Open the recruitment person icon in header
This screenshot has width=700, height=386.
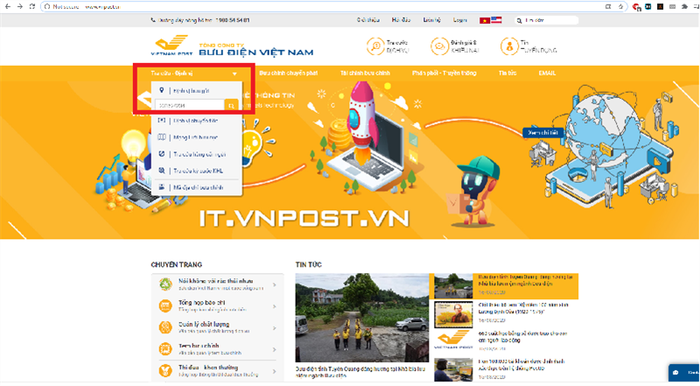coord(509,46)
